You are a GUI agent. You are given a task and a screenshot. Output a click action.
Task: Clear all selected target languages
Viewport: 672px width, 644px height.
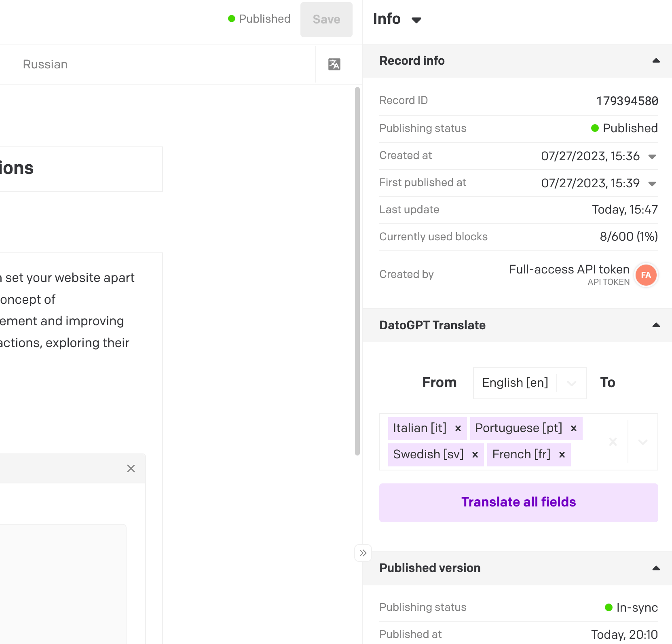613,442
